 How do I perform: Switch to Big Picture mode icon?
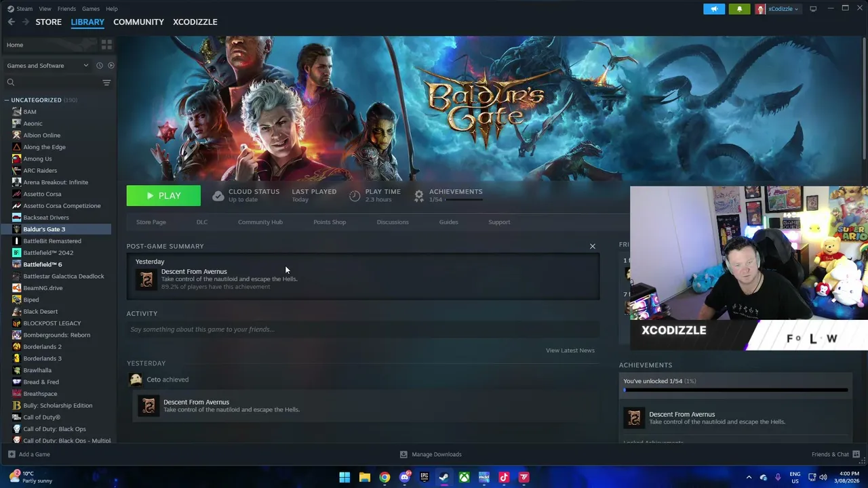point(813,9)
